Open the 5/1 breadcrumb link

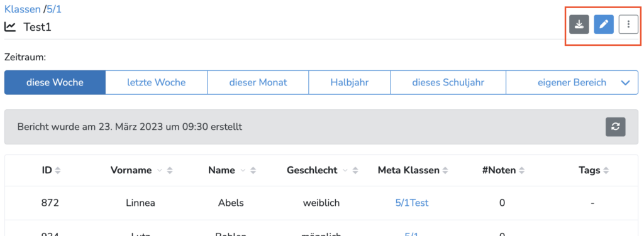[54, 9]
